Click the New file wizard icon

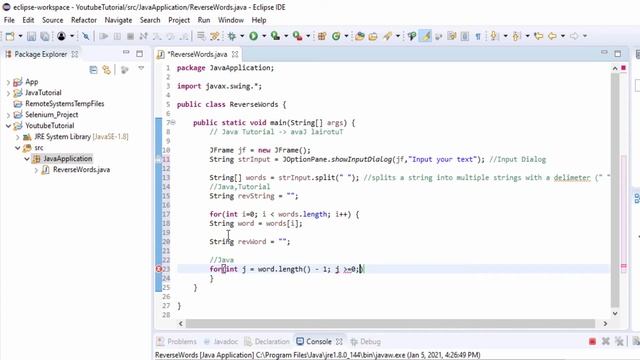click(10, 36)
